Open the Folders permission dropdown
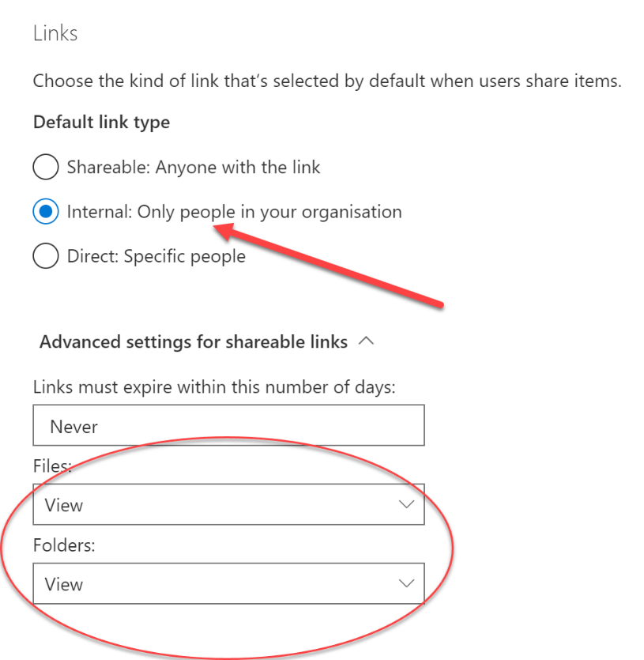The height and width of the screenshot is (660, 644). [228, 583]
